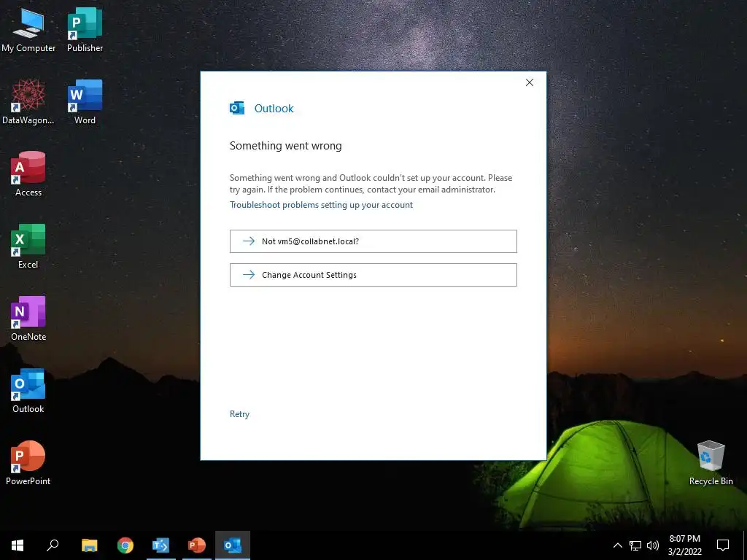Select the Access desktop shortcut
Viewport: 747px width, 560px height.
click(28, 174)
